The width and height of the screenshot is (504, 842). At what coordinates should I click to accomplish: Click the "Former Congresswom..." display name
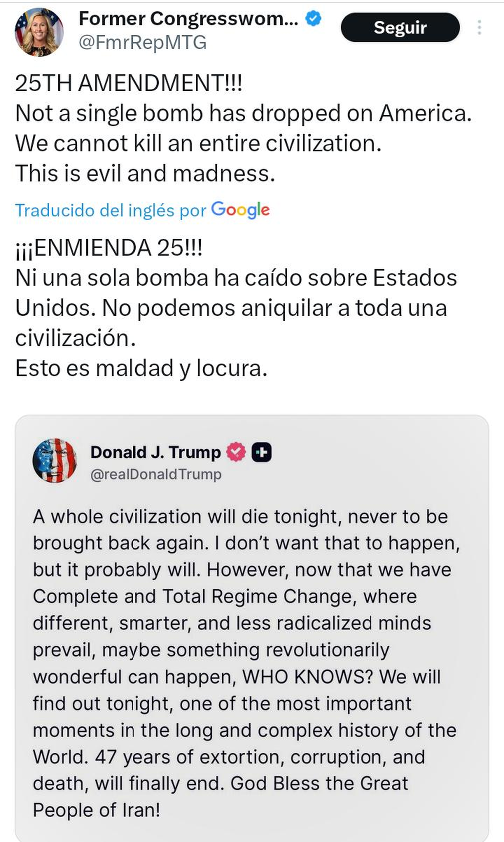coord(189,19)
